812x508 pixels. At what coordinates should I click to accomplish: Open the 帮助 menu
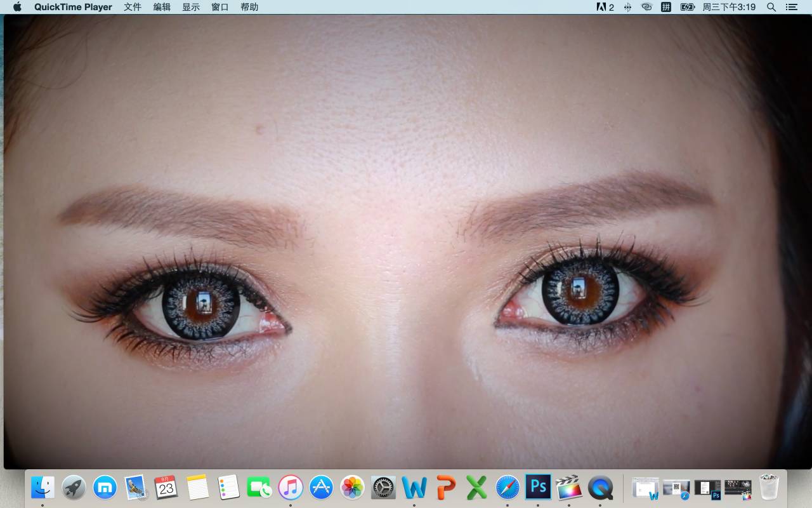point(249,7)
